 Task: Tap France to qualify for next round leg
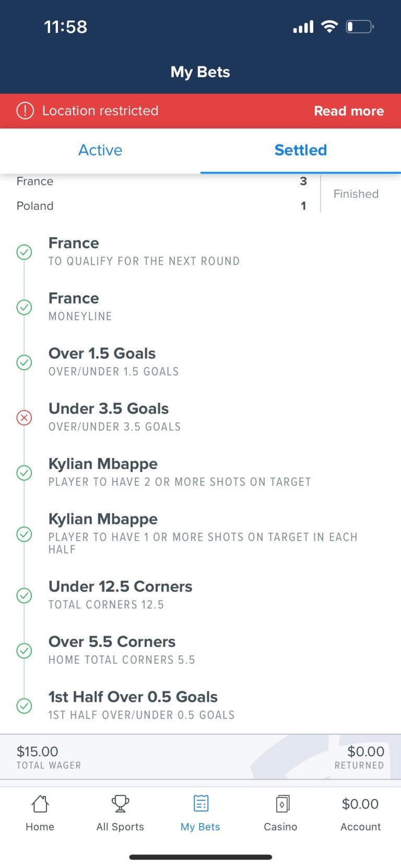144,251
